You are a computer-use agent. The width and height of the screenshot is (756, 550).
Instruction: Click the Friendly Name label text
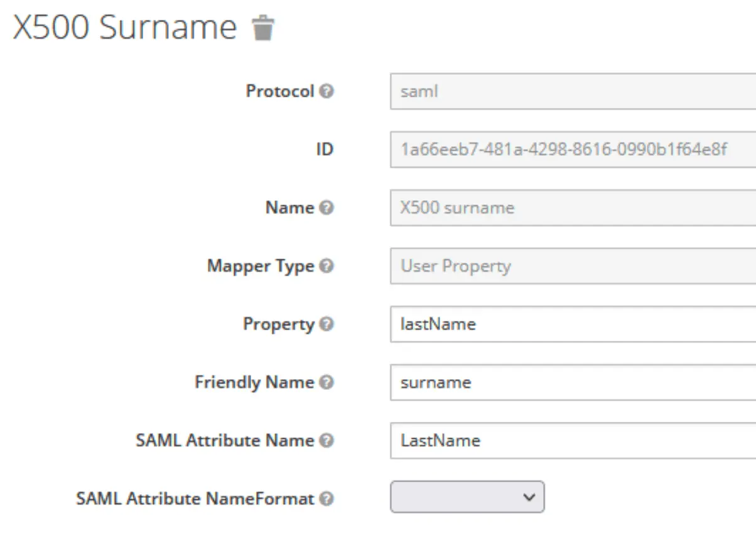(x=254, y=382)
